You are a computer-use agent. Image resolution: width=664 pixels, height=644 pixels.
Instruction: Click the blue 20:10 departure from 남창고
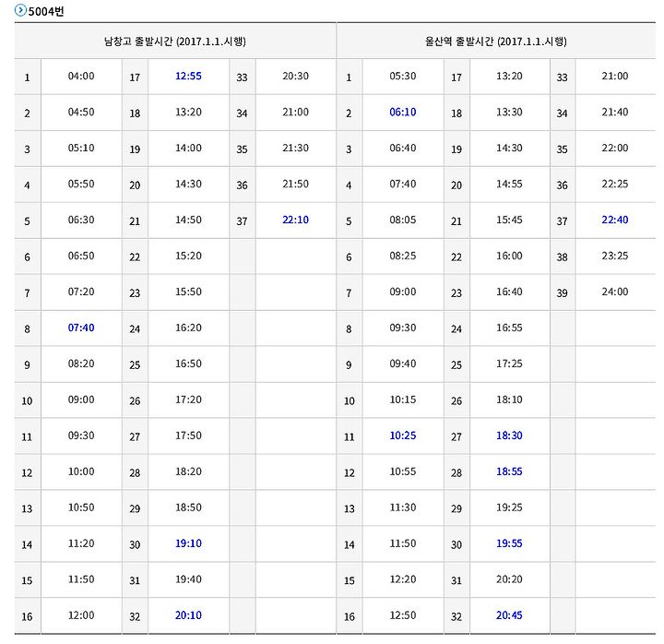coord(188,615)
